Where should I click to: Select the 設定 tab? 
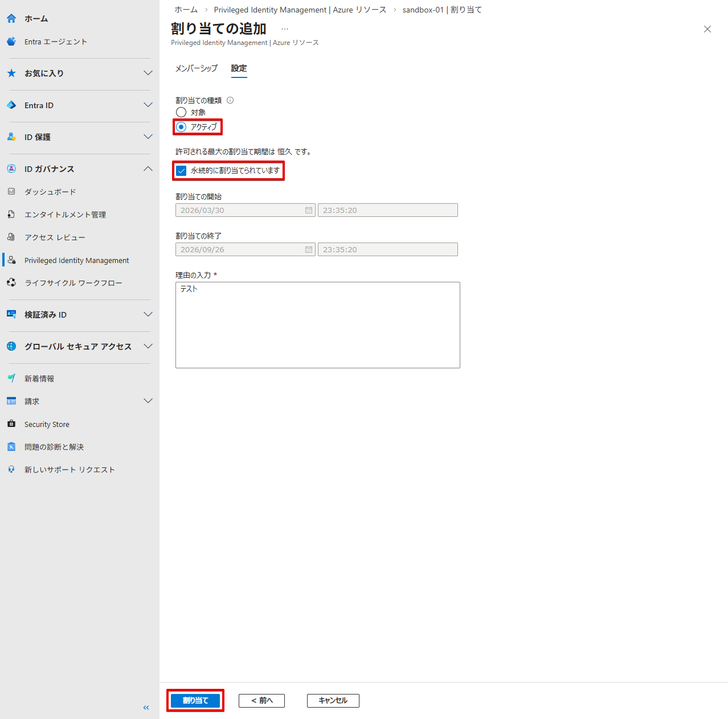tap(239, 68)
